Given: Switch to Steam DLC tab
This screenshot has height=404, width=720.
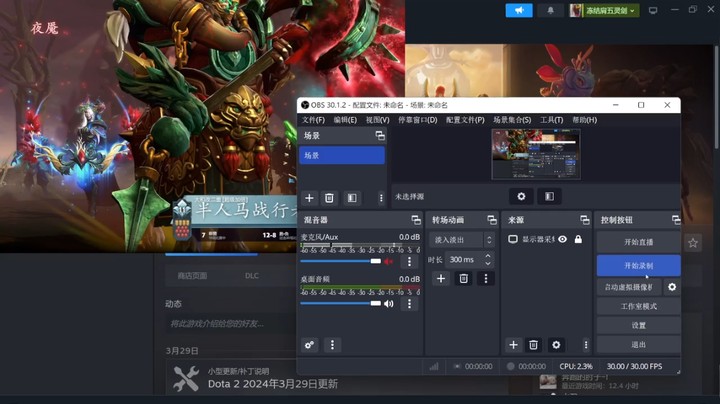Looking at the screenshot, I should click(252, 275).
